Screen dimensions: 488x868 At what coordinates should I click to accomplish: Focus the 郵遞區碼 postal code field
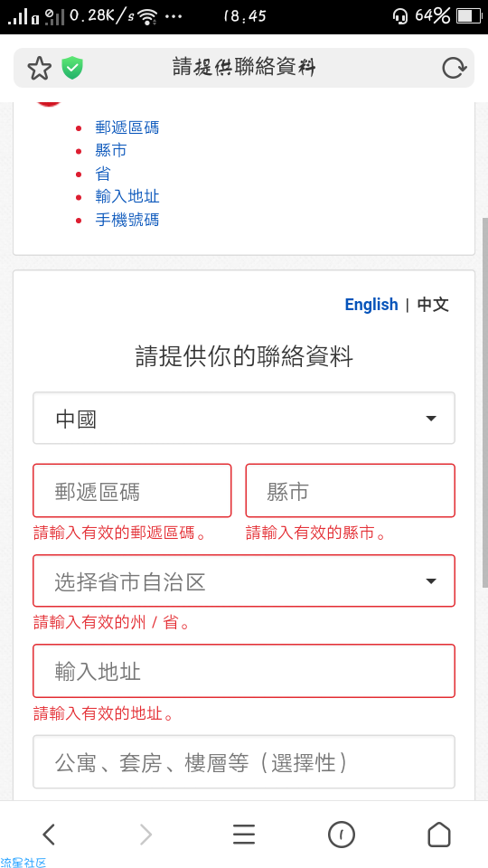pos(132,490)
